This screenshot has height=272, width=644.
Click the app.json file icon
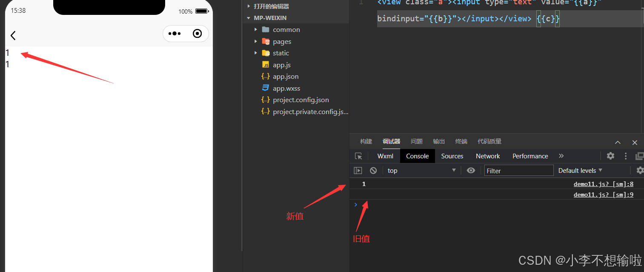click(x=266, y=76)
